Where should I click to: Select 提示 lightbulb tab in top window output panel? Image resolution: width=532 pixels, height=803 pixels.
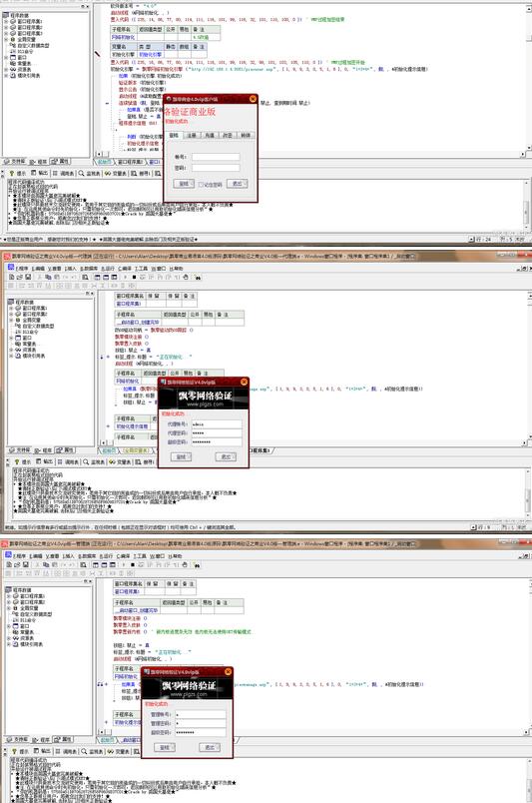click(x=17, y=174)
